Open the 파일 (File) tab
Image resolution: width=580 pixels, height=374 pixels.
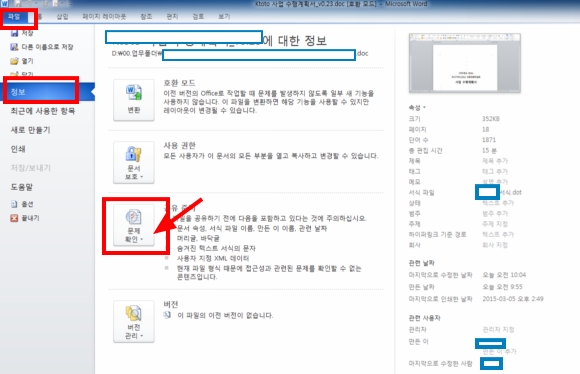pos(14,17)
